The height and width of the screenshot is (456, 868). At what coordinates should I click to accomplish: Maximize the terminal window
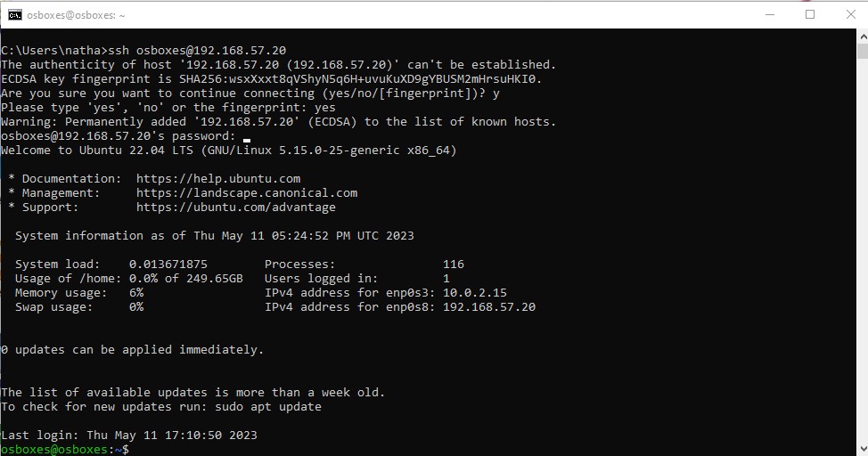(810, 15)
